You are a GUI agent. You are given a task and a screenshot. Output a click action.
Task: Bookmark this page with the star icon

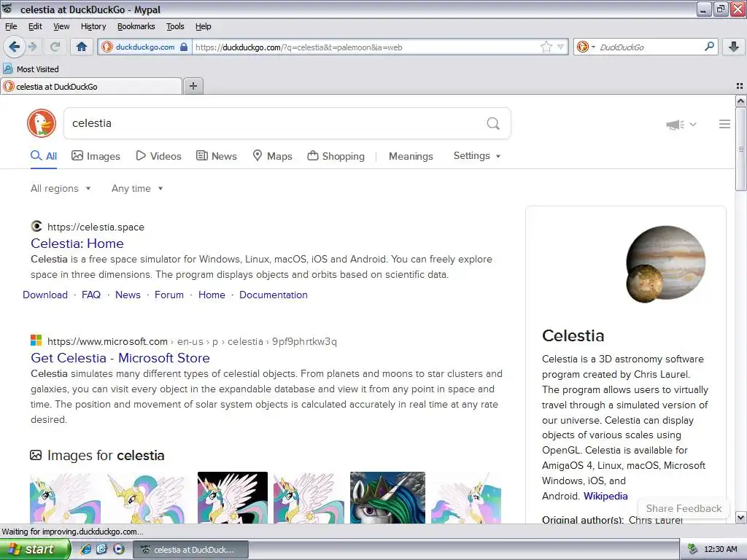point(546,47)
